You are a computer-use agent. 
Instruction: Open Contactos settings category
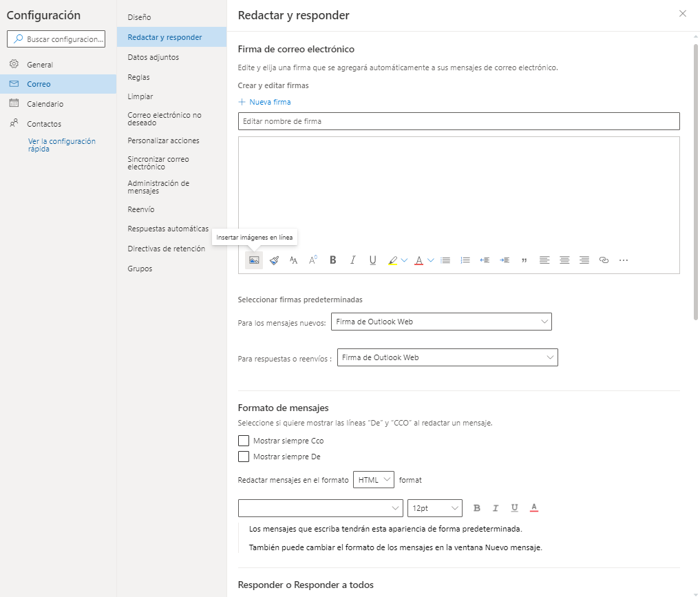click(58, 124)
